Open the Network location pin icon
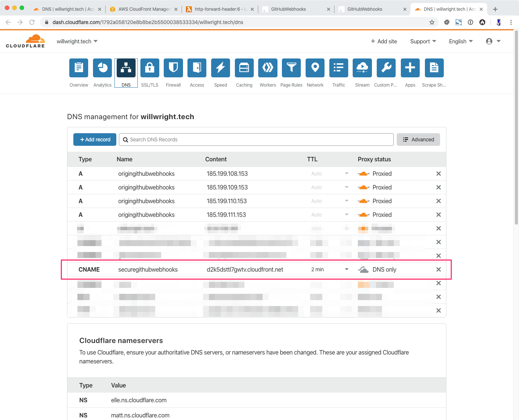 tap(315, 68)
